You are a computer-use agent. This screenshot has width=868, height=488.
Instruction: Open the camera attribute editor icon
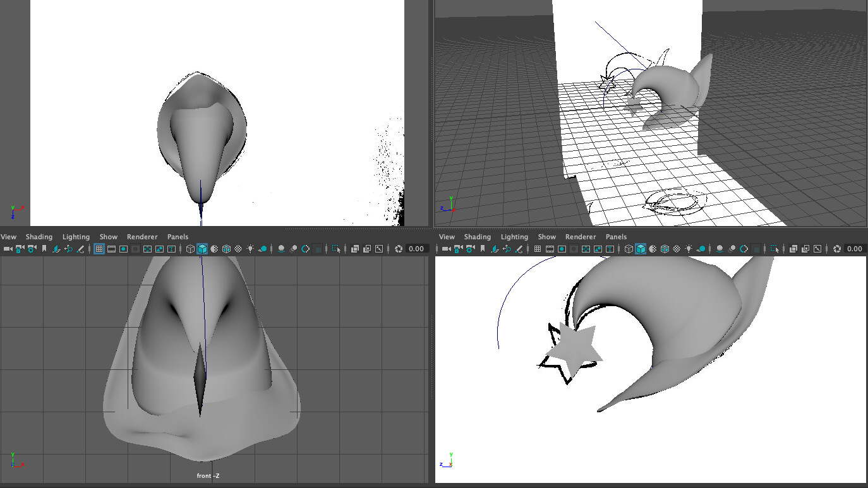click(31, 249)
